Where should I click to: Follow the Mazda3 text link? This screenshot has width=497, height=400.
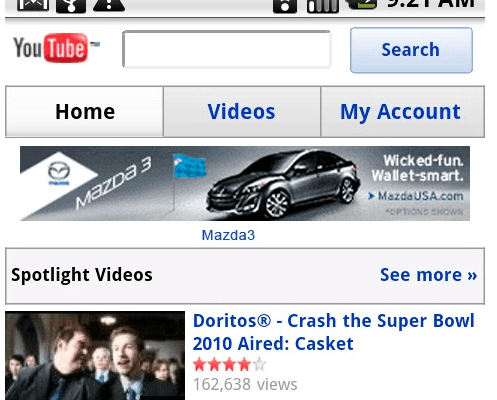coord(228,235)
